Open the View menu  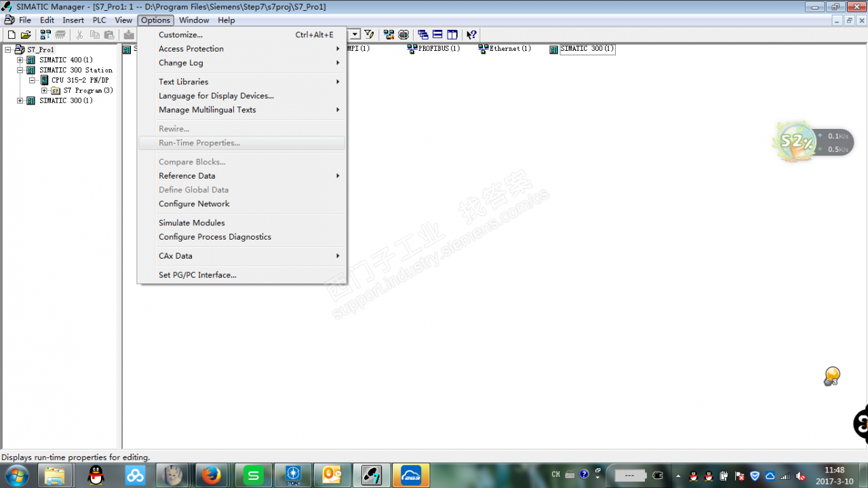pyautogui.click(x=123, y=20)
